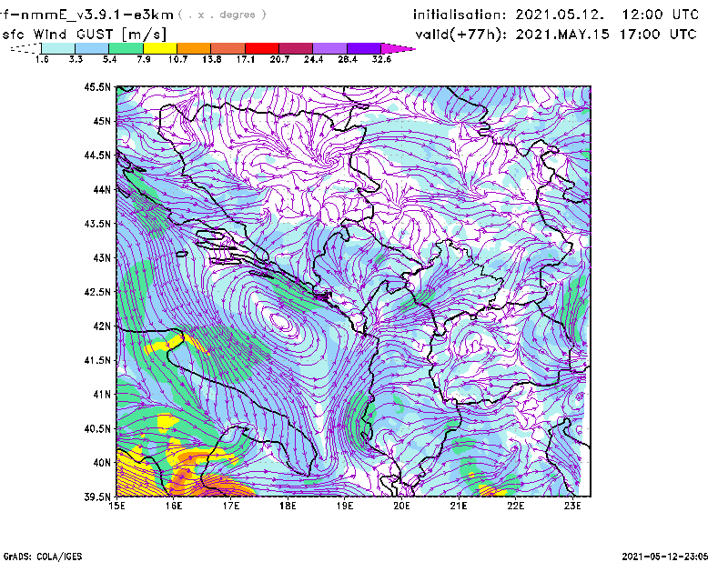Screen dimensions: 728x562
Task: Click the legend value 20.7
Action: tap(279, 59)
